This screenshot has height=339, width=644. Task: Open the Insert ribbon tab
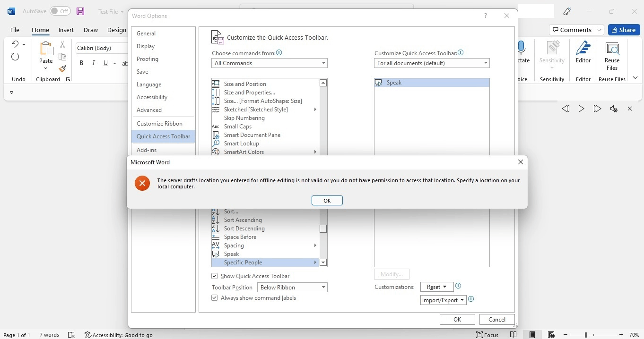click(66, 30)
